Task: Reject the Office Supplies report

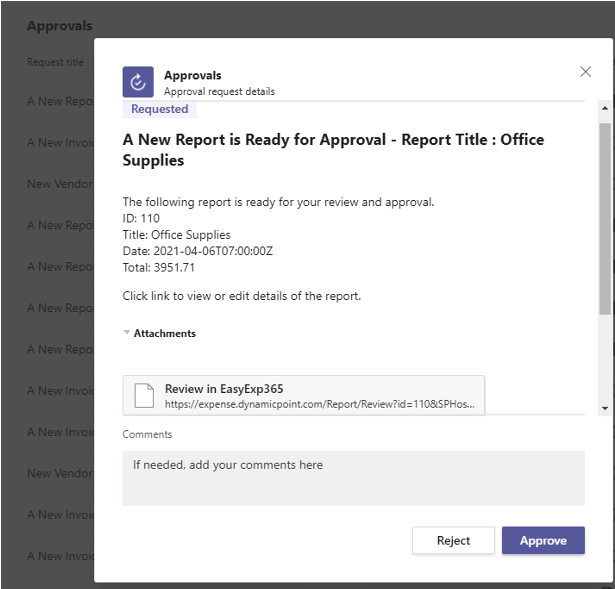Action: point(453,540)
